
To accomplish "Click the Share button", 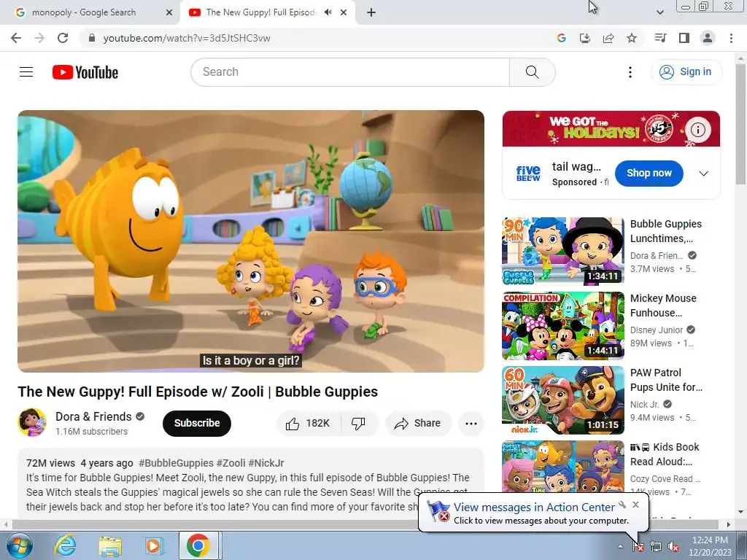I will click(x=418, y=424).
